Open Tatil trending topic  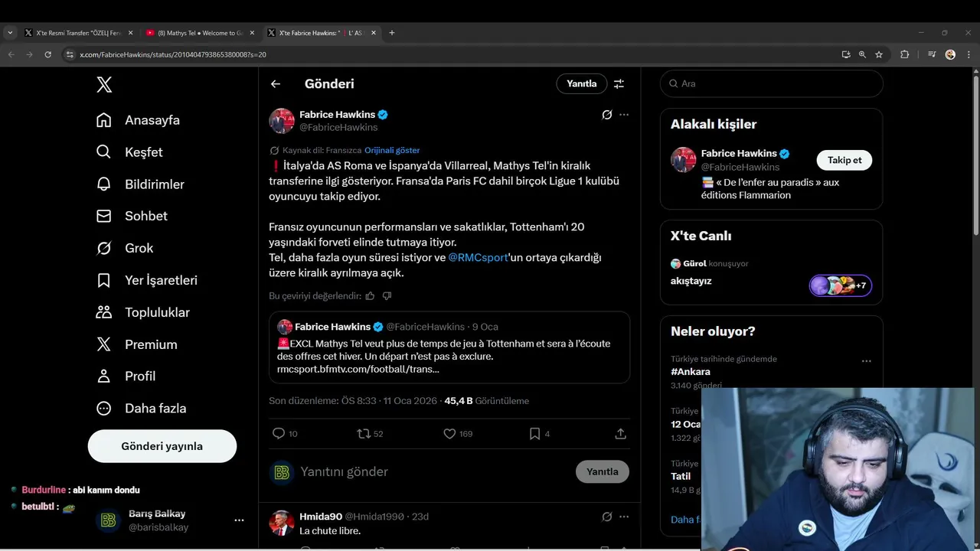pos(681,477)
